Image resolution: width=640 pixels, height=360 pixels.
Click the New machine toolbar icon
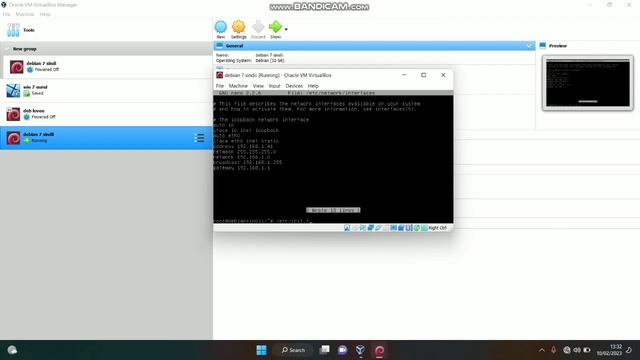click(220, 29)
